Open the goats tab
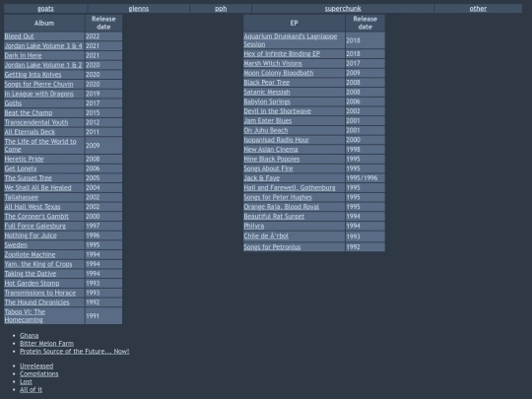Viewport: 532px width, 399px height. (x=45, y=9)
